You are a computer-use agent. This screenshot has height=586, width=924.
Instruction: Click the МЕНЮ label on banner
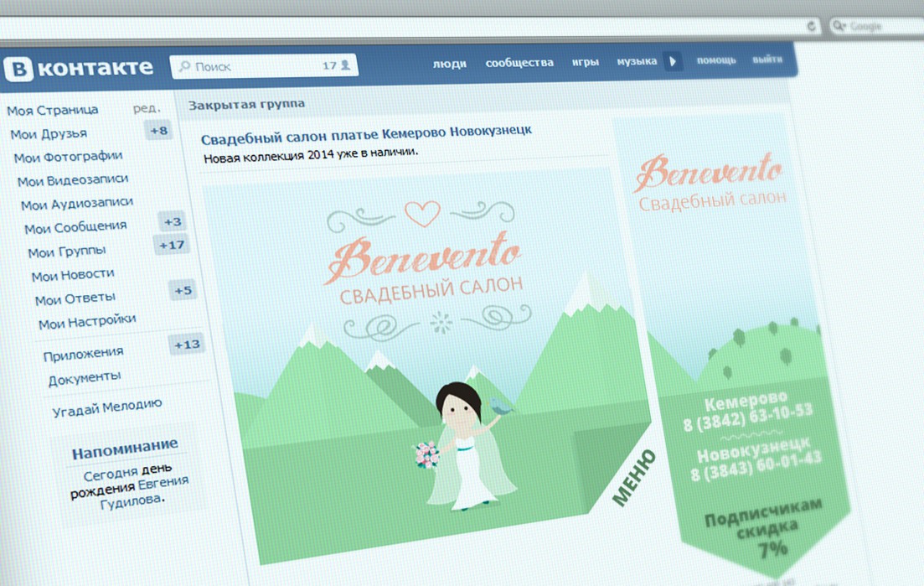633,478
